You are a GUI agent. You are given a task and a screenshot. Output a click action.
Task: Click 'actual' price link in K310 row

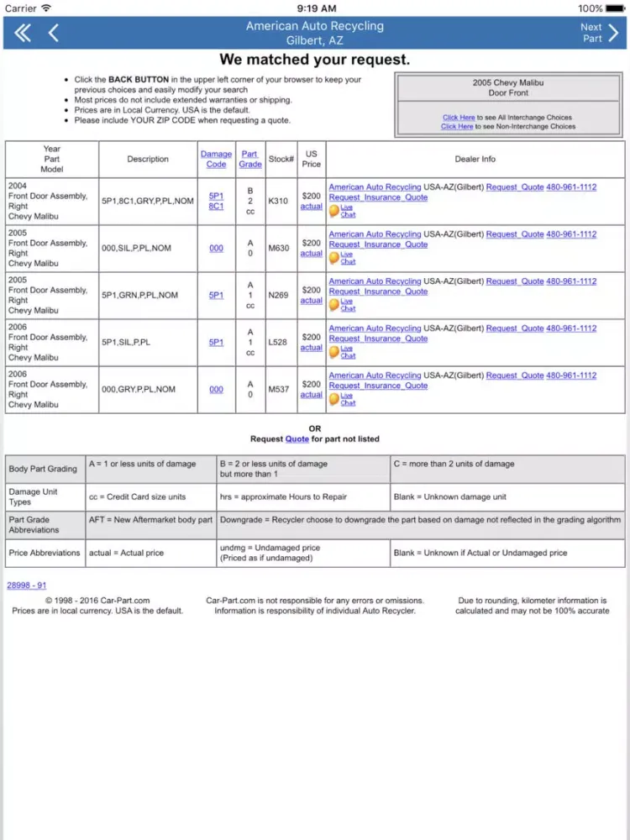[312, 207]
